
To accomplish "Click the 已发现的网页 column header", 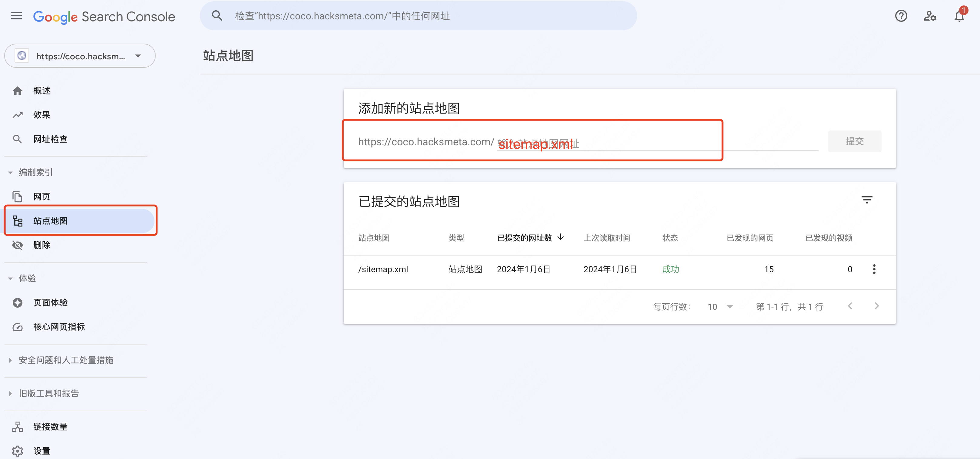I will coord(750,238).
